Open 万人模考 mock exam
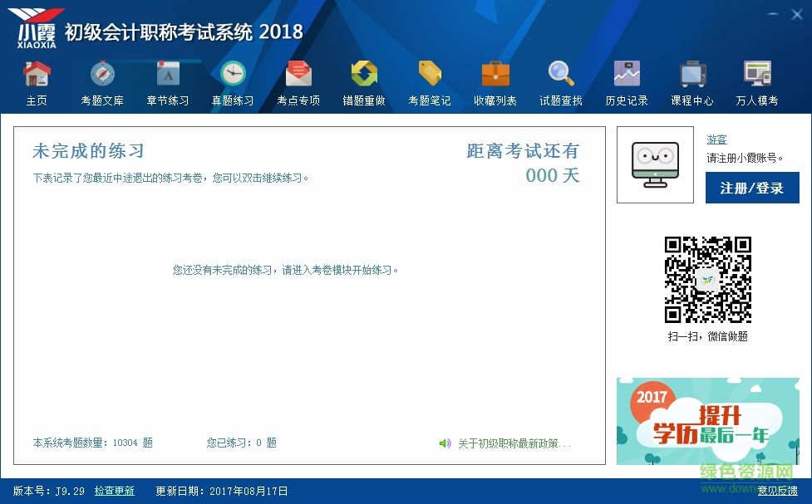Viewport: 812px width, 504px height. click(x=756, y=81)
